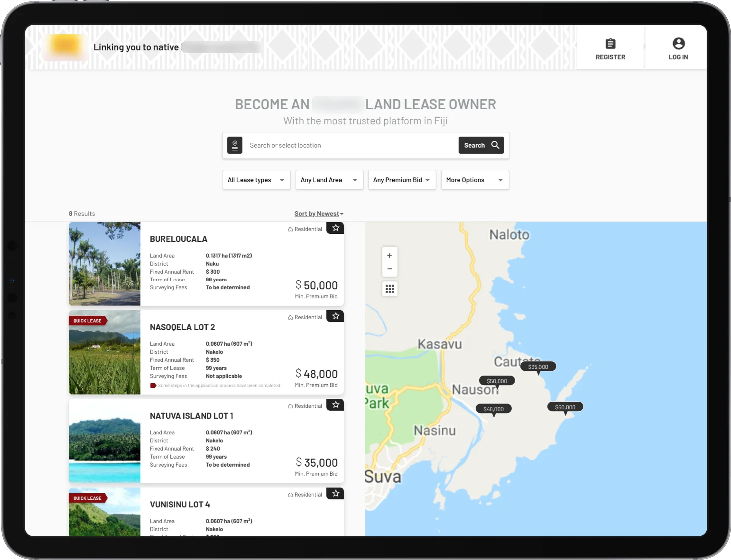Expand the More Options dropdown
Screen dimensions: 731x560
(475, 180)
